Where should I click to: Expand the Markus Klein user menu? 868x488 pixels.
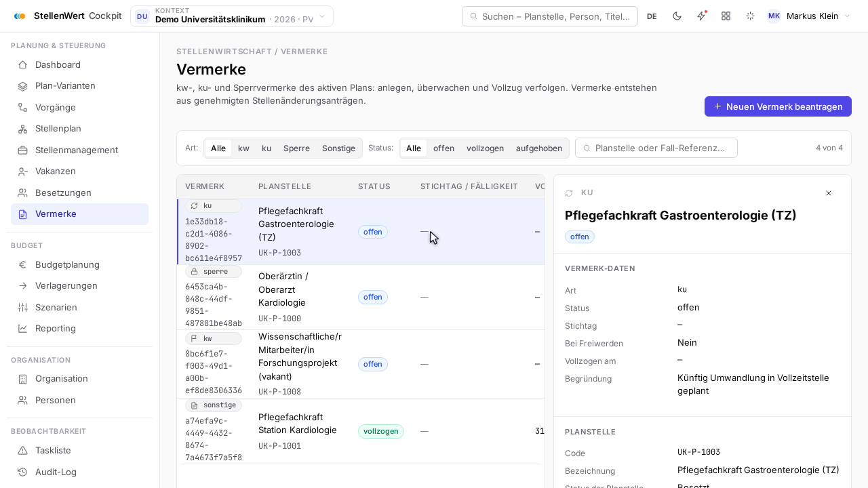(x=808, y=16)
